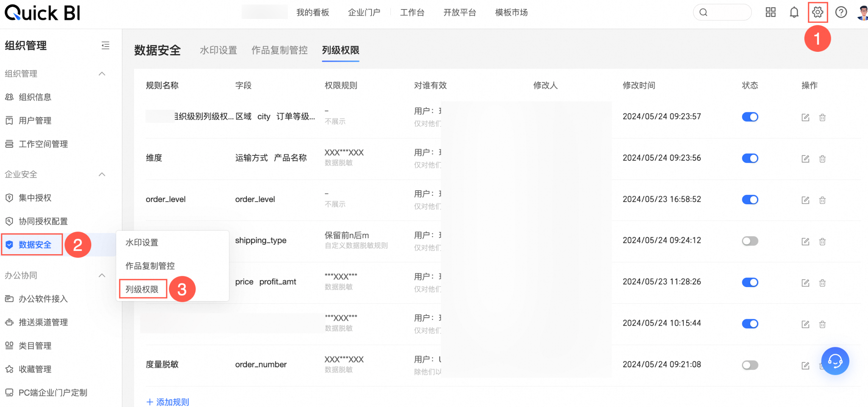Click the 添加规则 link
The image size is (868, 407).
coord(168,402)
